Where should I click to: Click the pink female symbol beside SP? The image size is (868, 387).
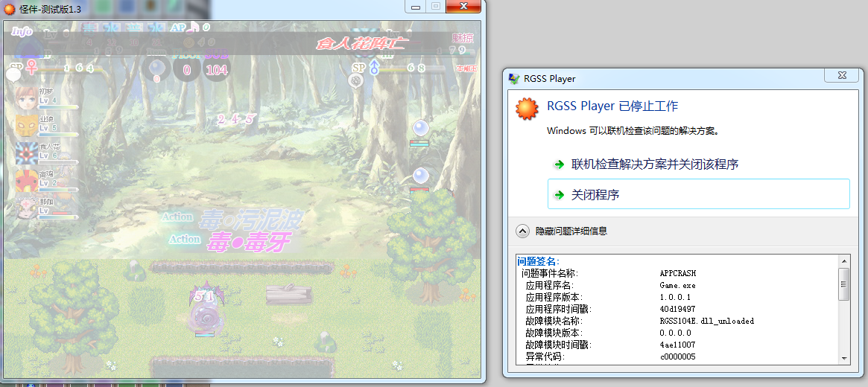click(31, 68)
